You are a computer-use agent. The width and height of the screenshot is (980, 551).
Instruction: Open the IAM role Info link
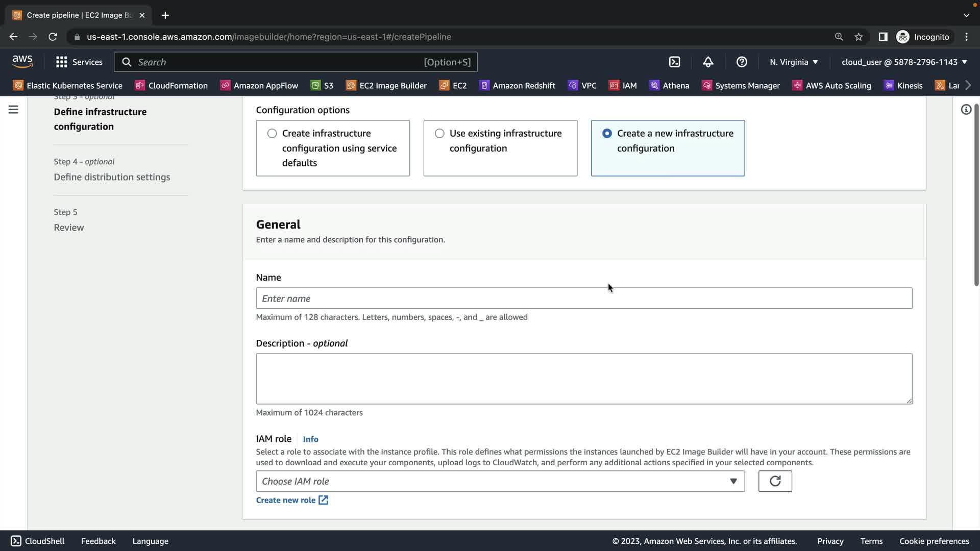click(x=310, y=439)
